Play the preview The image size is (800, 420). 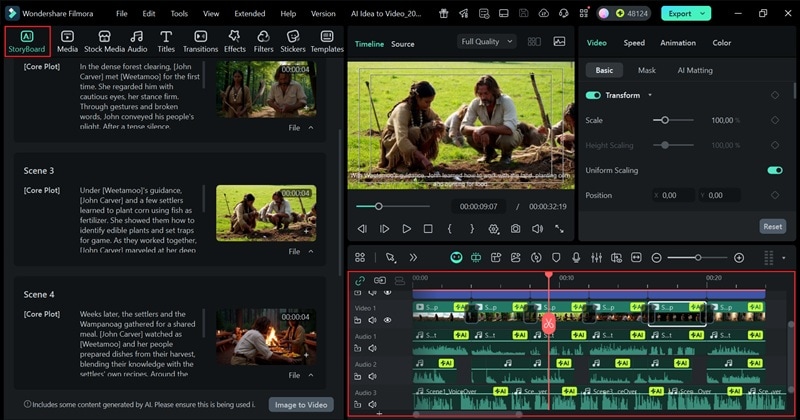click(x=406, y=229)
